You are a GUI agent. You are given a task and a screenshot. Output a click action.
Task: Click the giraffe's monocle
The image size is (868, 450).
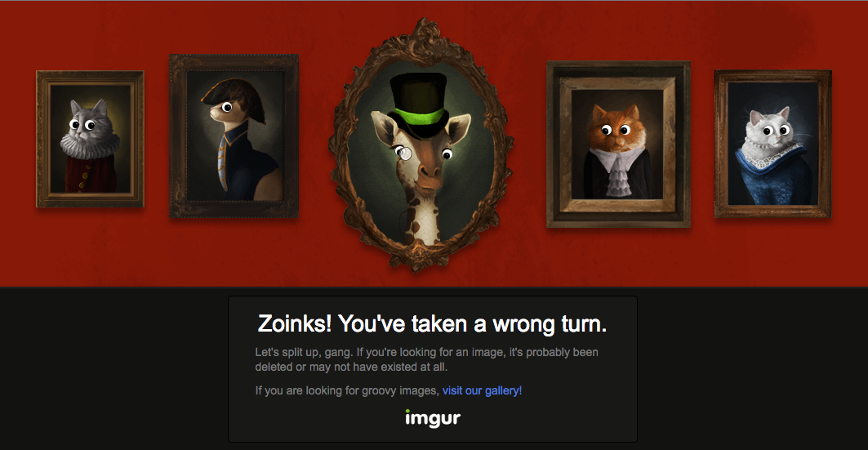(x=406, y=154)
